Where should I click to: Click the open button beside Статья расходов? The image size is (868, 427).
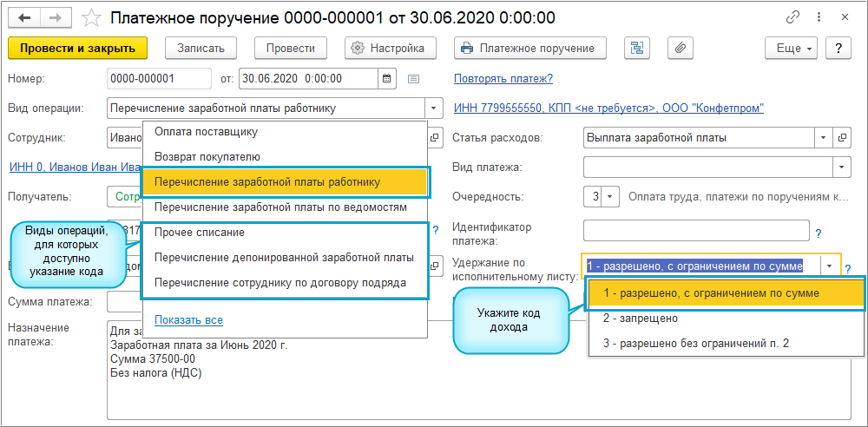pos(841,137)
